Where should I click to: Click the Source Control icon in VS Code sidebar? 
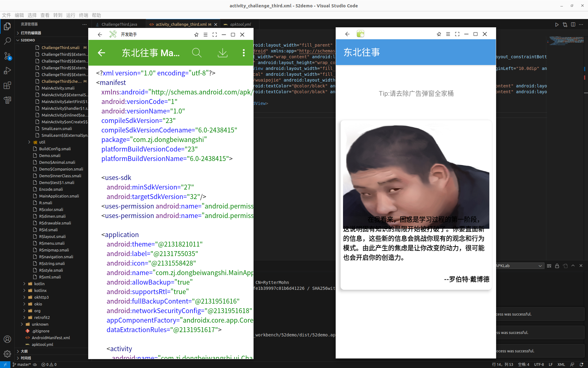[7, 56]
